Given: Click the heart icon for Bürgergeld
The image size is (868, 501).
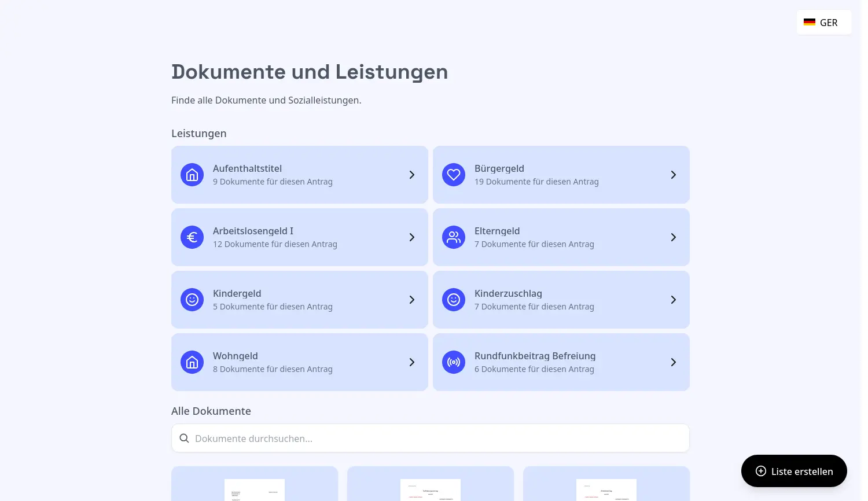Looking at the screenshot, I should [454, 175].
